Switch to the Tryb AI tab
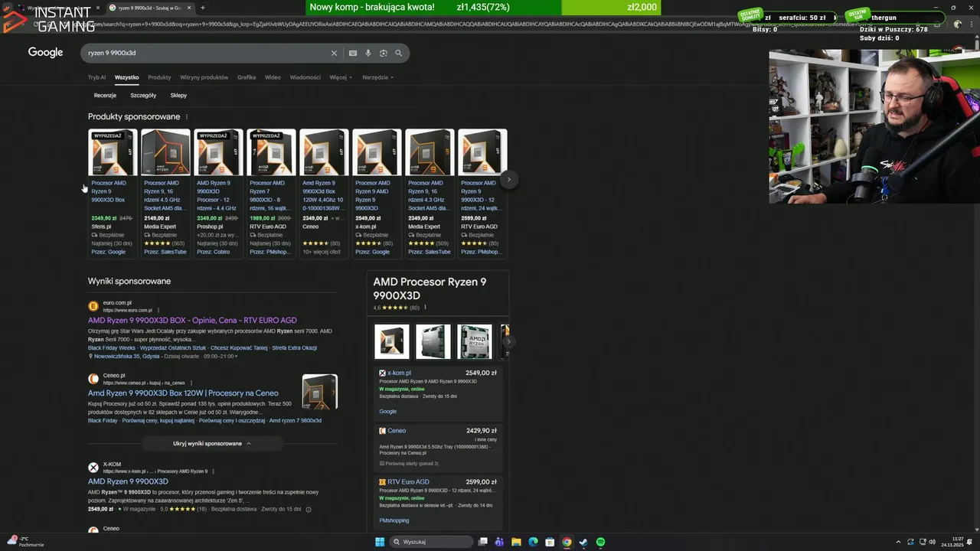This screenshot has width=980, height=551. (x=96, y=77)
